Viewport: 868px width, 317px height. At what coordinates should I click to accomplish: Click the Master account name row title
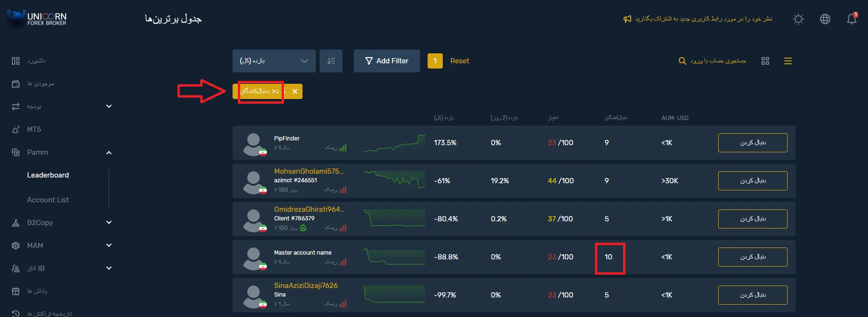[x=303, y=253]
